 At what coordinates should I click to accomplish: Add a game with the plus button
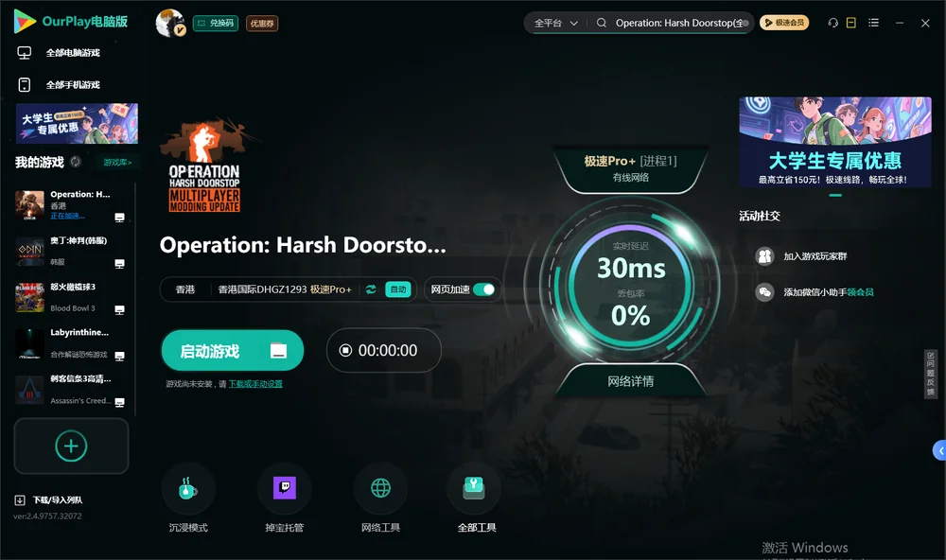(x=71, y=446)
